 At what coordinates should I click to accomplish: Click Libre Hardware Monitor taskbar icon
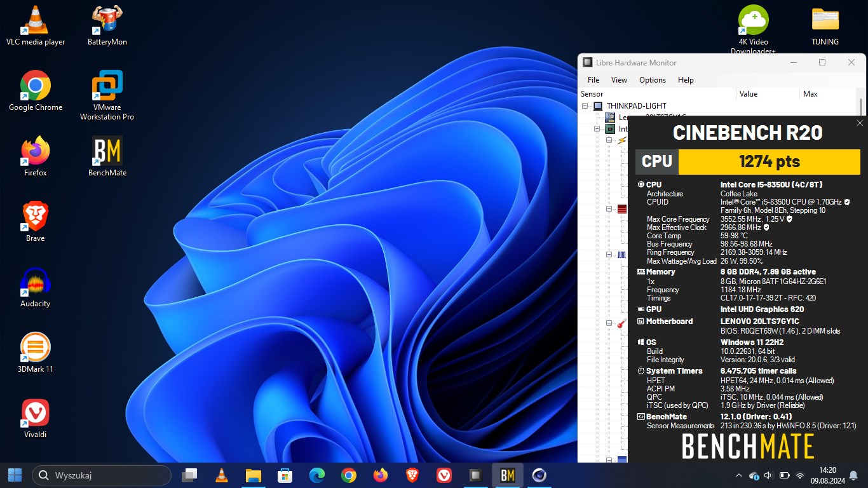click(475, 475)
